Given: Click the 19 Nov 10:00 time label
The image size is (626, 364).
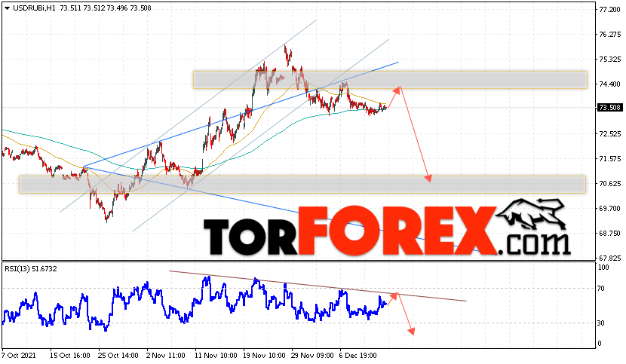Looking at the screenshot, I should [x=263, y=355].
